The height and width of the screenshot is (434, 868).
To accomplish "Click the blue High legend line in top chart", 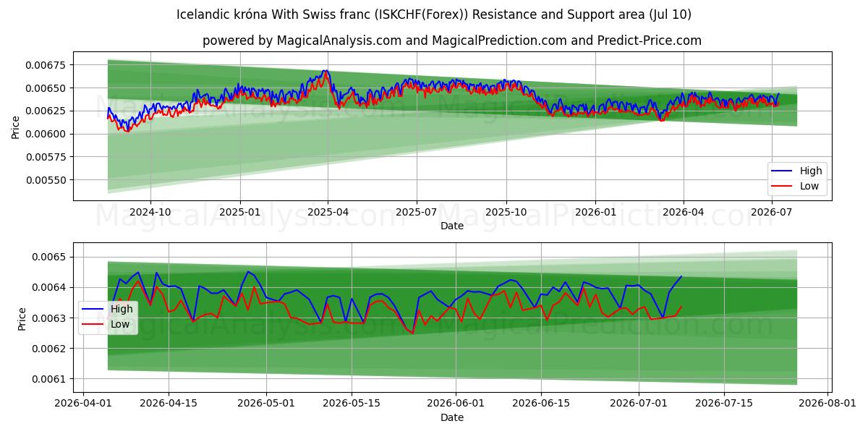I will [x=782, y=171].
